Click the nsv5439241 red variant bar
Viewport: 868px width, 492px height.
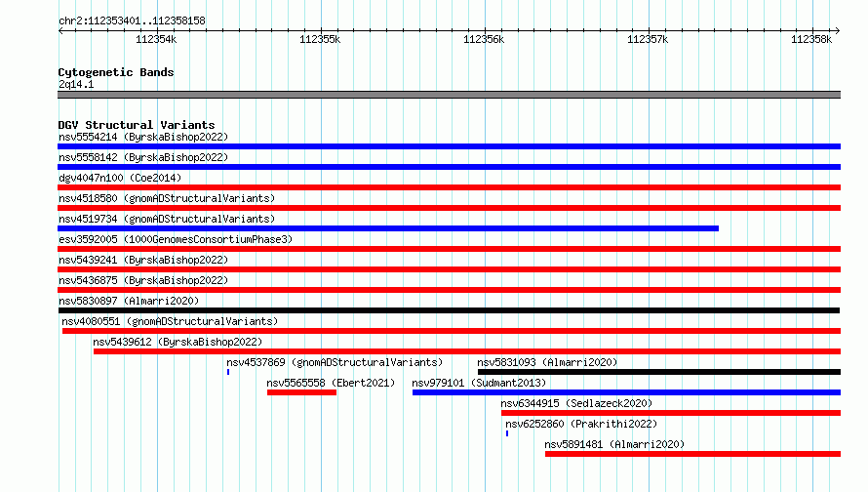[449, 269]
